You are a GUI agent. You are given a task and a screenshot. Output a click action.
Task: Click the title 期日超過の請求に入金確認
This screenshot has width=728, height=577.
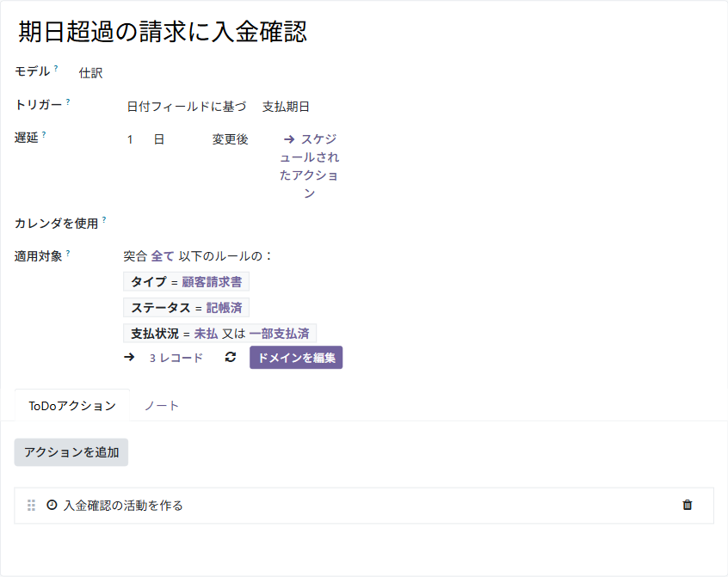tap(163, 32)
